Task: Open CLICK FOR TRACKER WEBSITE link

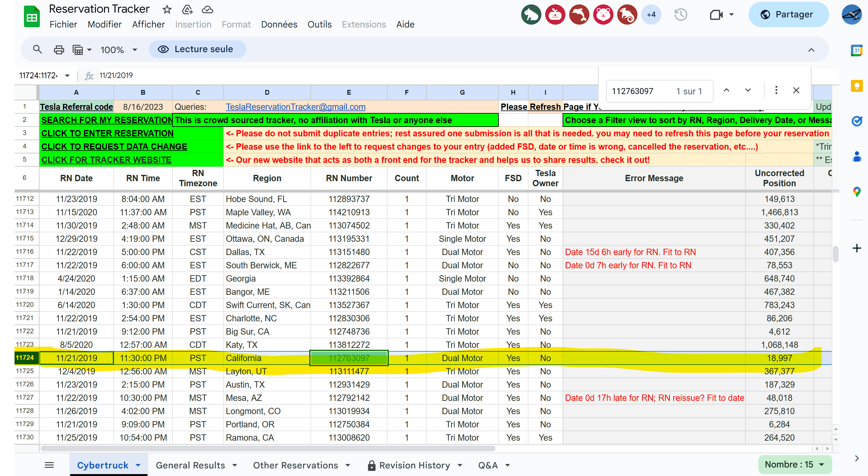Action: click(106, 160)
